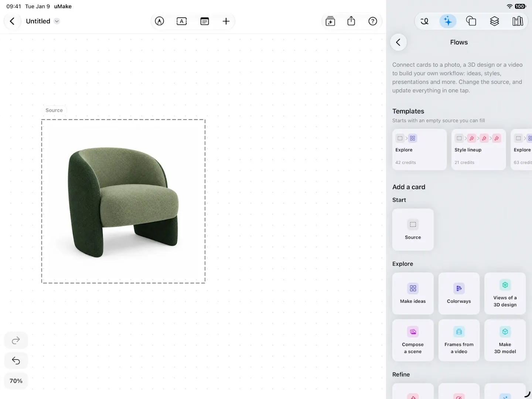Tap the plus add button in toolbar
This screenshot has height=399, width=532.
tap(226, 21)
